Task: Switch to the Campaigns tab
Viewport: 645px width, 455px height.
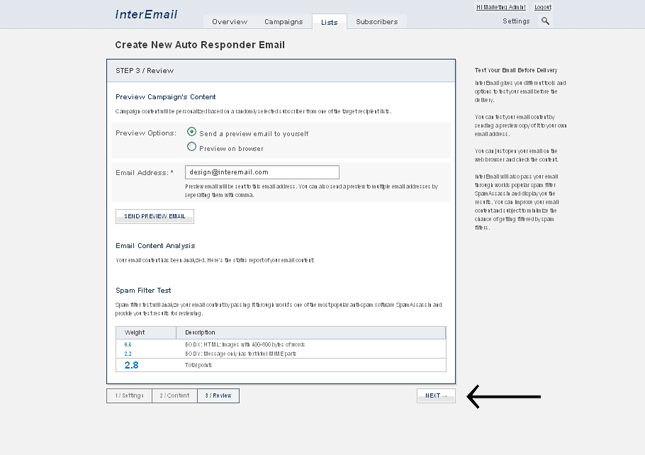Action: point(283,21)
